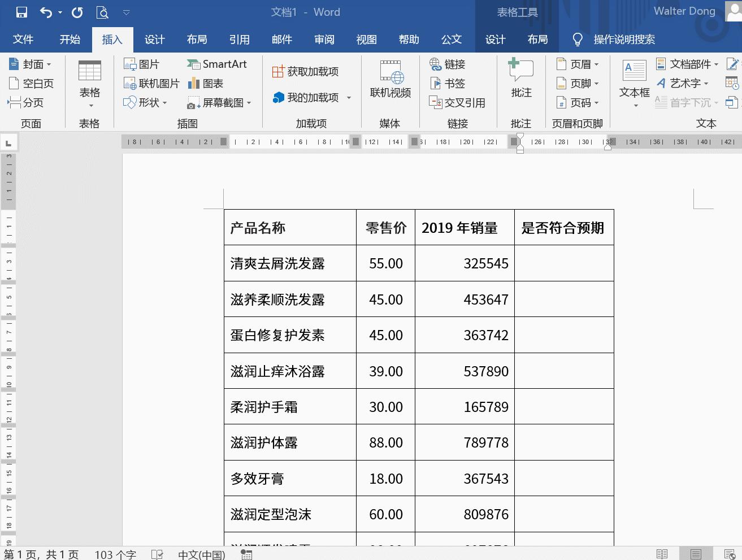
Task: Expand the 形状 shapes gallery
Action: pos(148,103)
